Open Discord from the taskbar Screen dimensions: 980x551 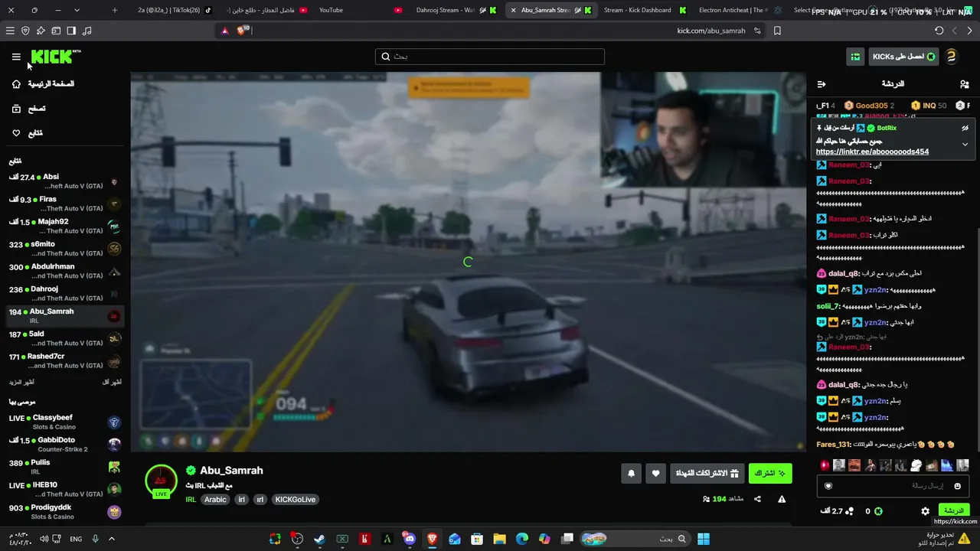pos(410,539)
